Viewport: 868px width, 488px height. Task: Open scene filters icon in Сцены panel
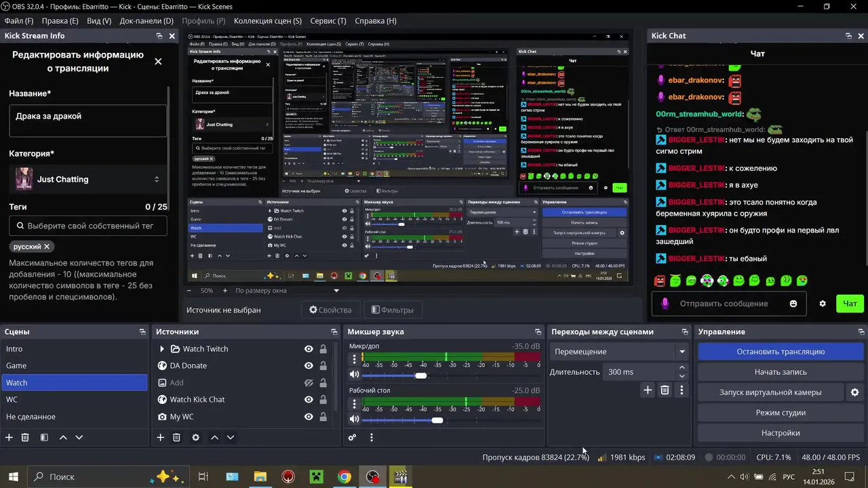pos(44,437)
